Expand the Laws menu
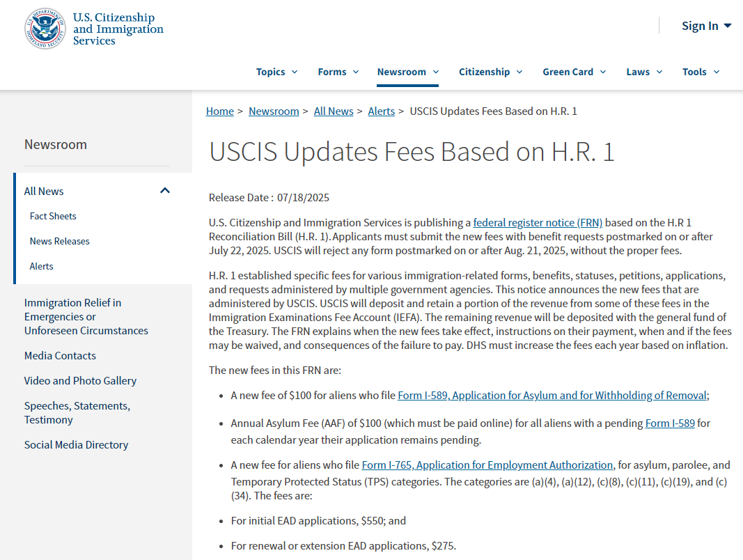The width and height of the screenshot is (743, 560). [x=643, y=72]
